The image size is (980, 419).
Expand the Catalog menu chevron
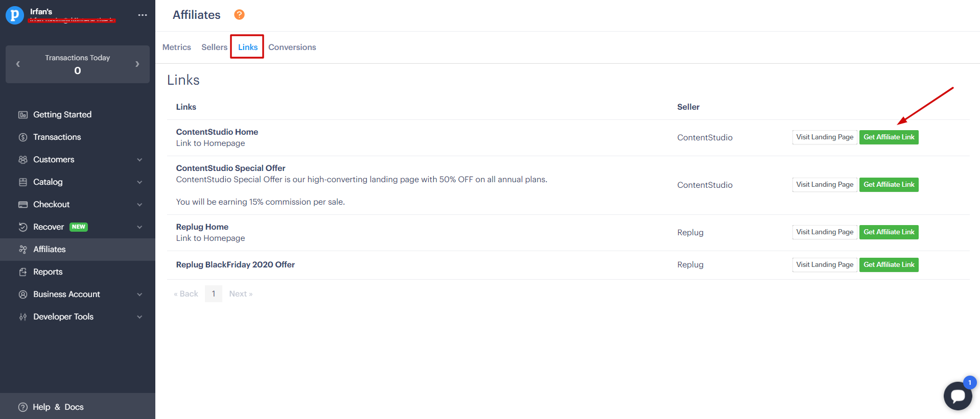pyautogui.click(x=139, y=182)
